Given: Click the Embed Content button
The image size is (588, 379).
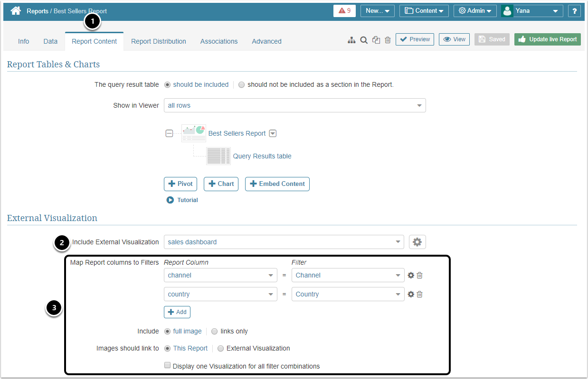Looking at the screenshot, I should [x=277, y=184].
